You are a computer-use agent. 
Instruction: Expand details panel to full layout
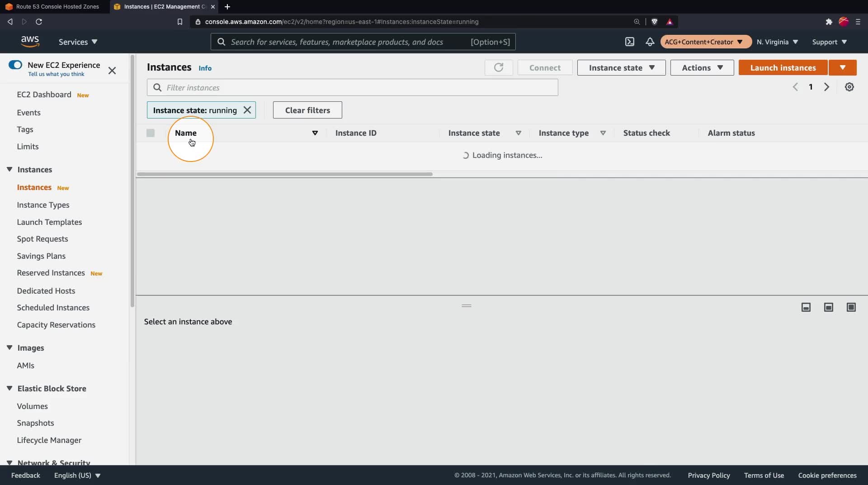coord(851,307)
